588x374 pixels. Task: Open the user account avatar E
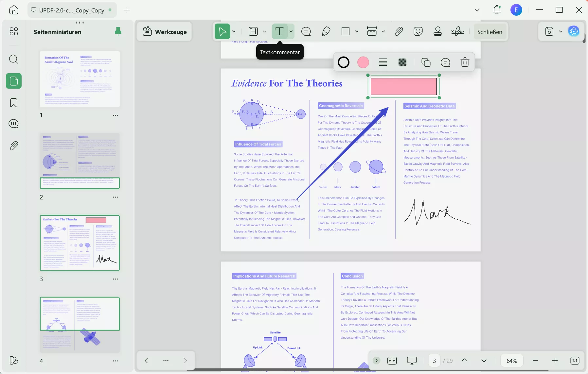pos(516,10)
